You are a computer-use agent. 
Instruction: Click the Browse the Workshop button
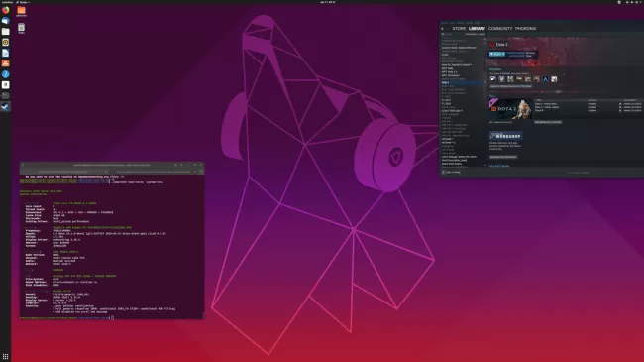coord(503,157)
